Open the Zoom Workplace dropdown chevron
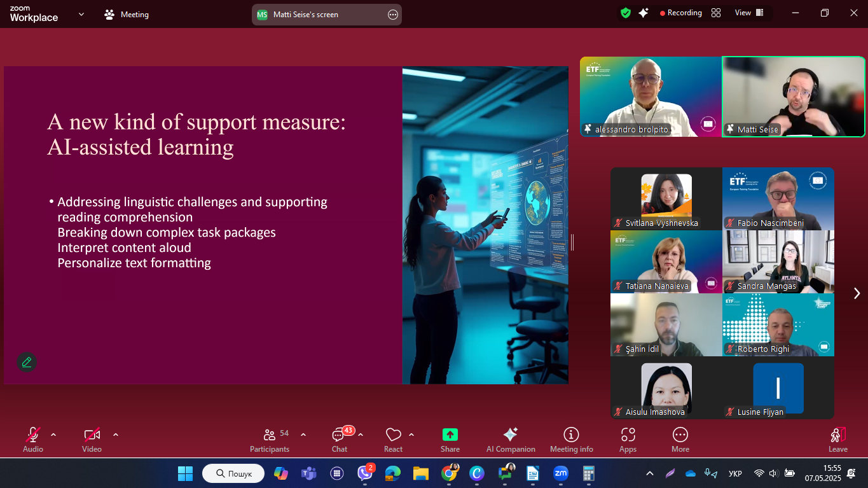Viewport: 868px width, 488px height. click(81, 14)
